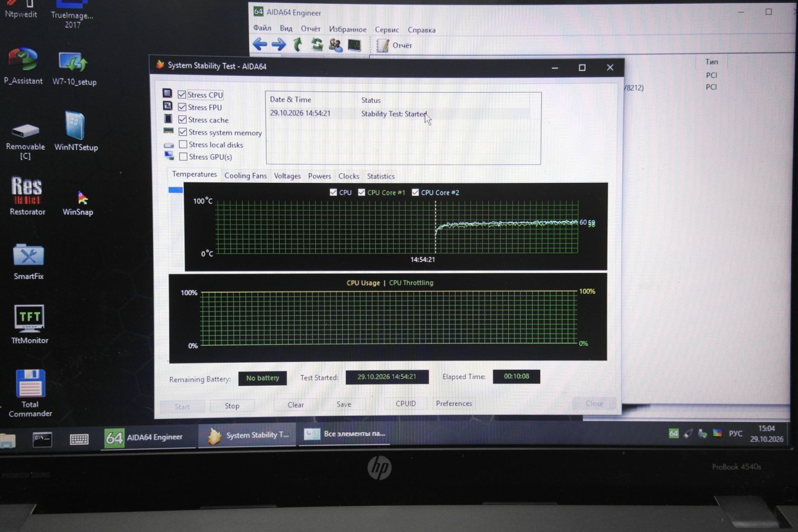Click the AIDA64 back arrow icon
The image size is (798, 532).
259,45
